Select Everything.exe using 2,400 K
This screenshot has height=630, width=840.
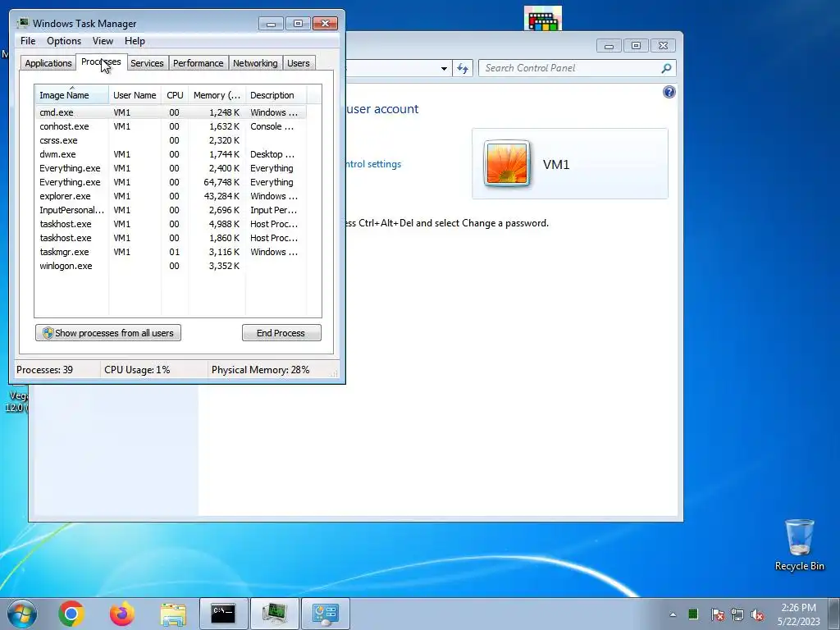coord(171,168)
